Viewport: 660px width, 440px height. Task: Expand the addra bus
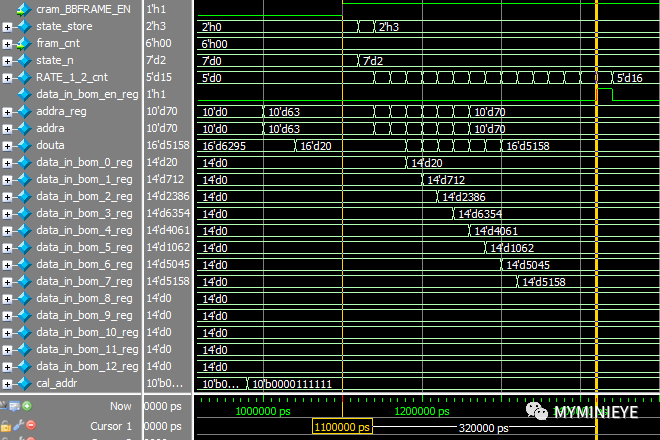7,129
